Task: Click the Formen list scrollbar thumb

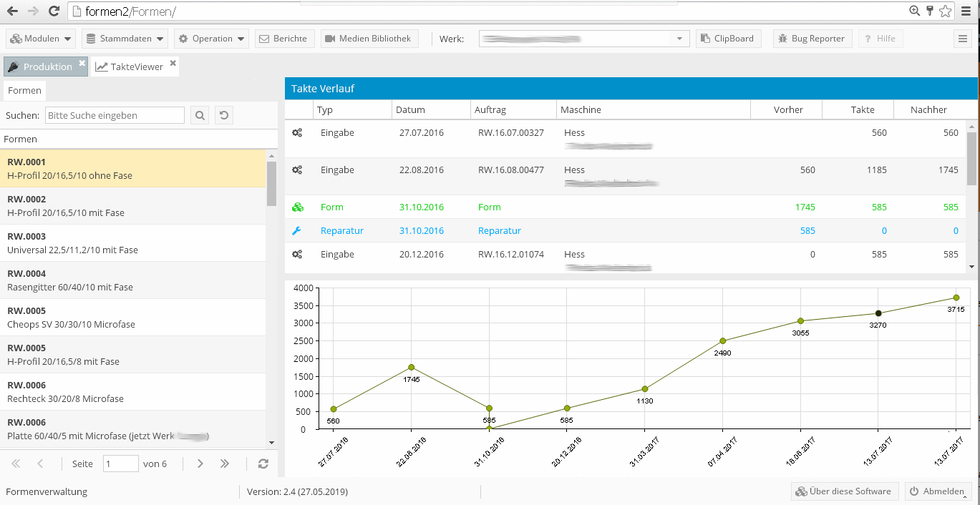Action: (271, 183)
